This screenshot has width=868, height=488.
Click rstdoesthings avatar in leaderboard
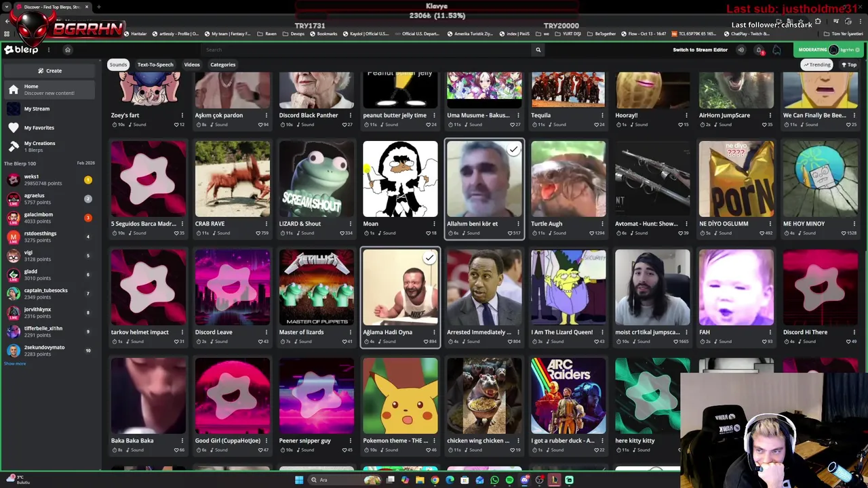14,237
